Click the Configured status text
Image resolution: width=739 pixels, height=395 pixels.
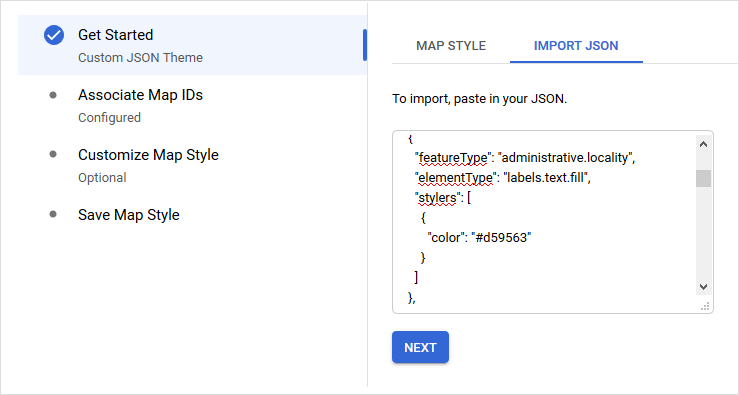point(109,118)
